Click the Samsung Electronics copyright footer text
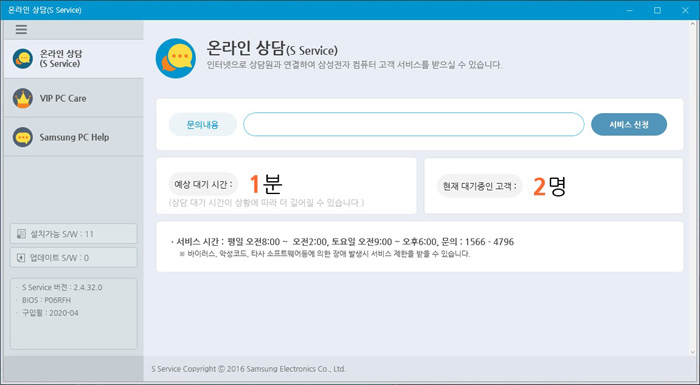 coord(249,369)
